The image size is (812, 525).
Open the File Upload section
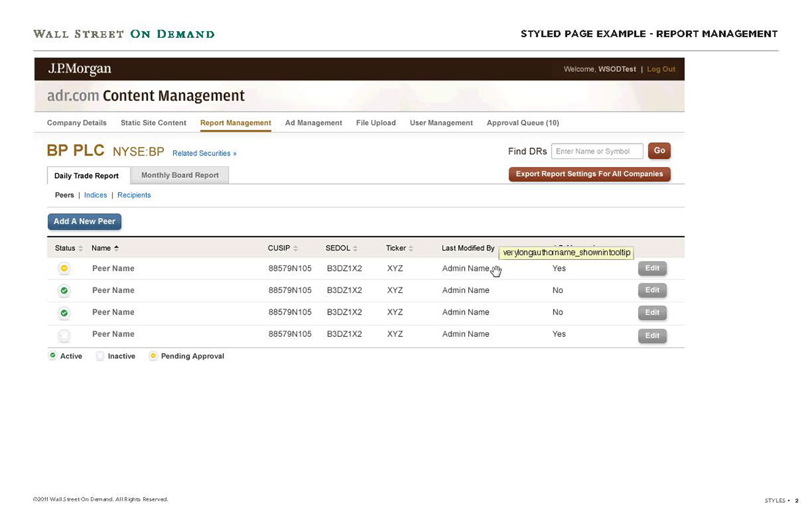pos(376,123)
